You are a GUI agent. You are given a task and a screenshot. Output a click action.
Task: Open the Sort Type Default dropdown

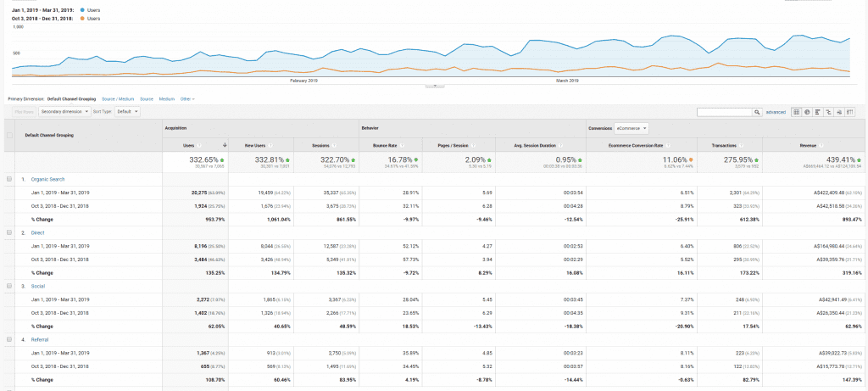tap(127, 112)
